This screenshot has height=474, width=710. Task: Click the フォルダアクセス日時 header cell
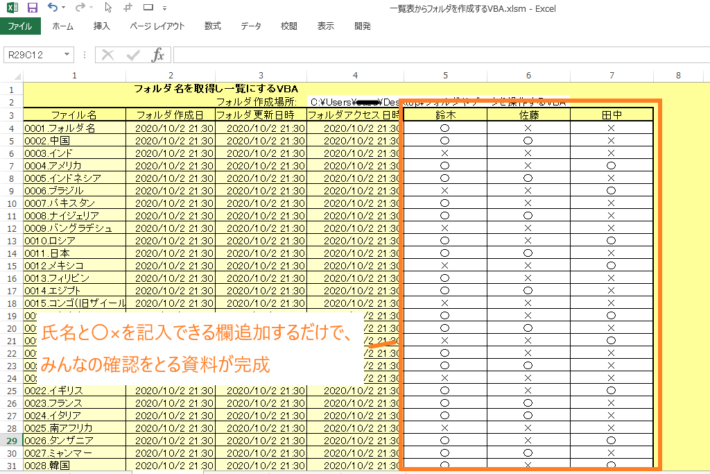pos(355,115)
